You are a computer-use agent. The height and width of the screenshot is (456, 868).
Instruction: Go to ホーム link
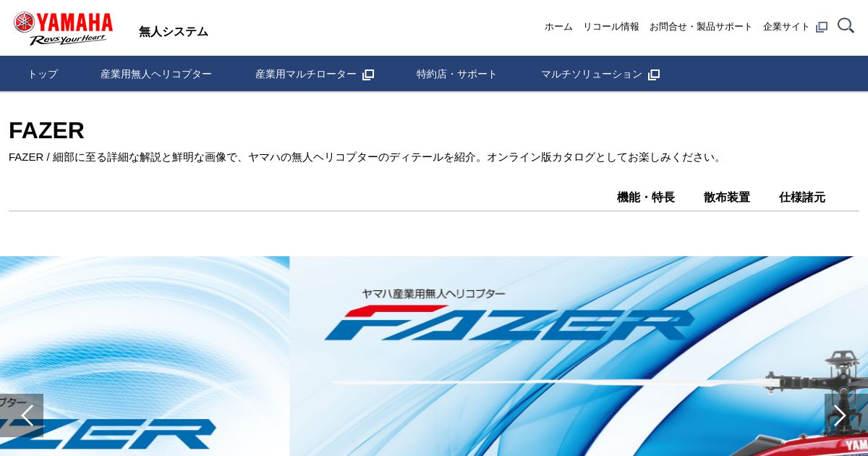(558, 27)
